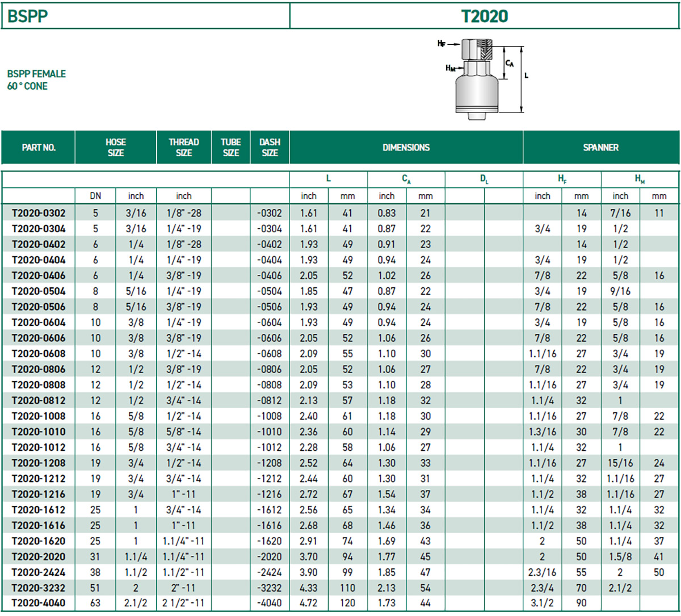Click the THREAD SIZE column header
681x616 pixels.
[x=184, y=148]
